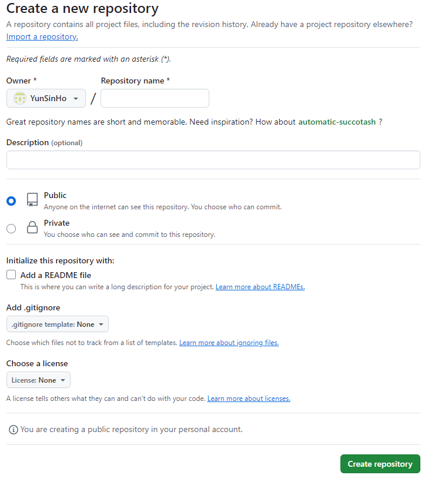
Task: Click the info circle icon
Action: (x=13, y=430)
